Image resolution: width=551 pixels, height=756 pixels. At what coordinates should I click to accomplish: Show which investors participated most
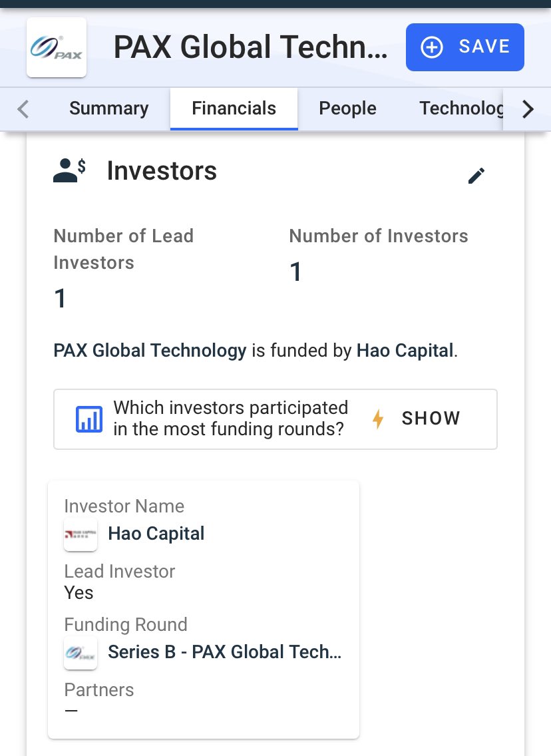(431, 419)
